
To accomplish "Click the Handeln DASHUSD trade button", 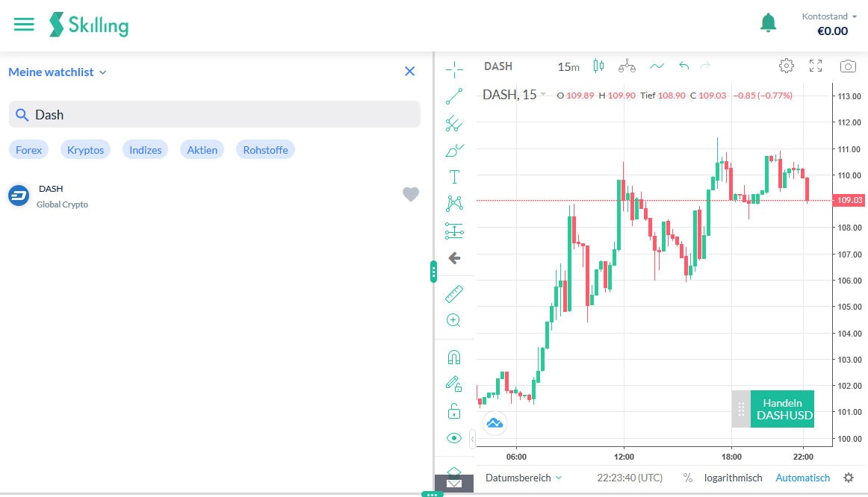I will tap(782, 408).
